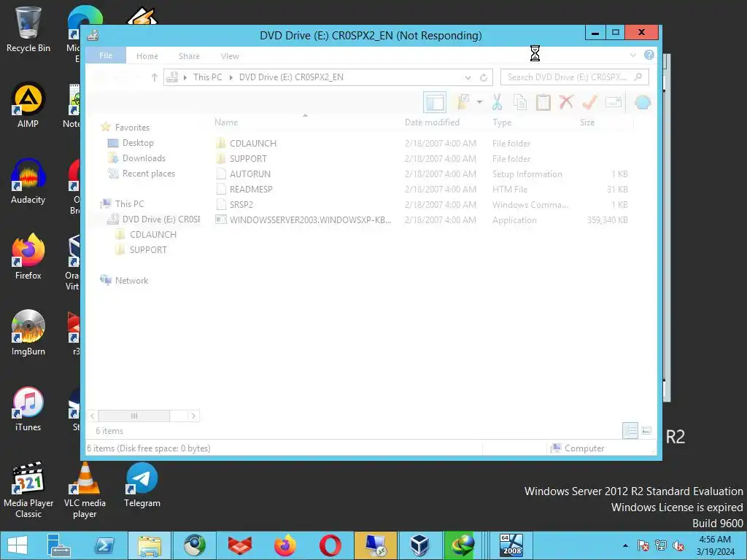
Task: Switch to the View ribbon tab
Action: tap(230, 56)
